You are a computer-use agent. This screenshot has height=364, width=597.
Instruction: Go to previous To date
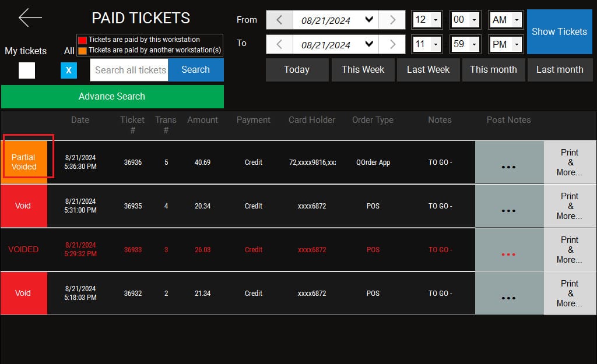point(279,44)
